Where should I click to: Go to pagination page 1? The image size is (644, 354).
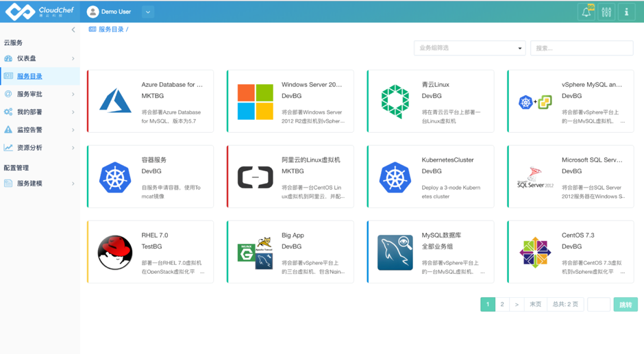point(488,304)
